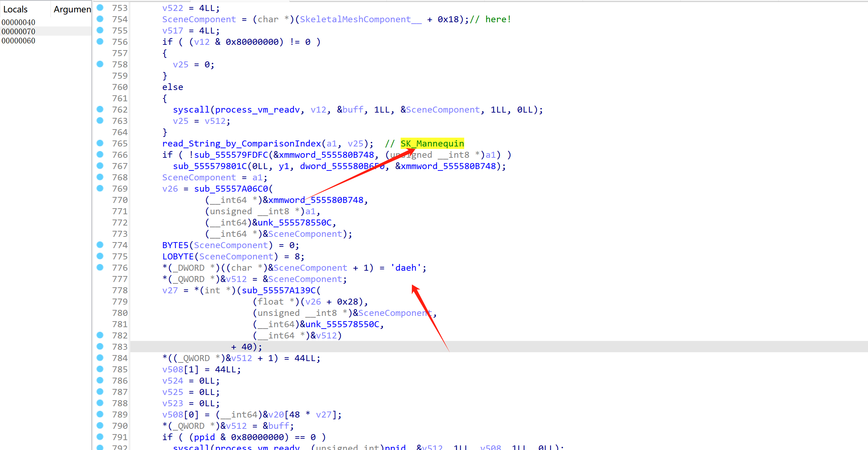Image resolution: width=868 pixels, height=450 pixels.
Task: Follow the sub_555579FDFC function call
Action: pos(231,155)
